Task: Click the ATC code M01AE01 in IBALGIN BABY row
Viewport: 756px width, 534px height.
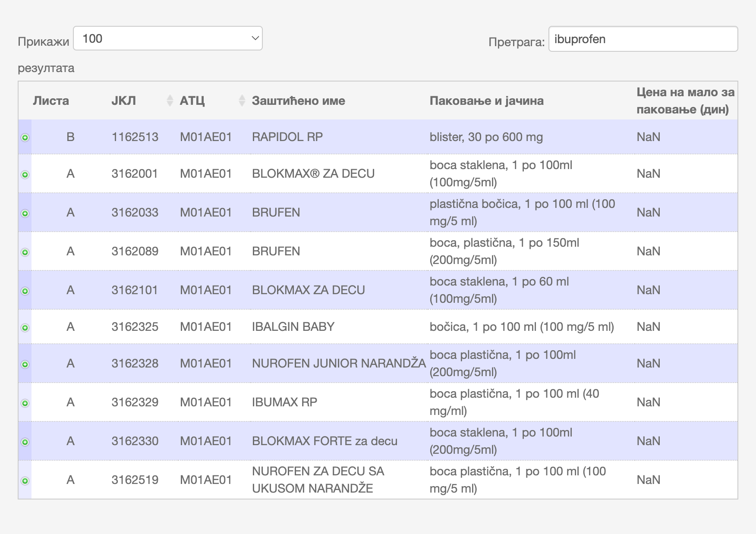Action: 206,327
